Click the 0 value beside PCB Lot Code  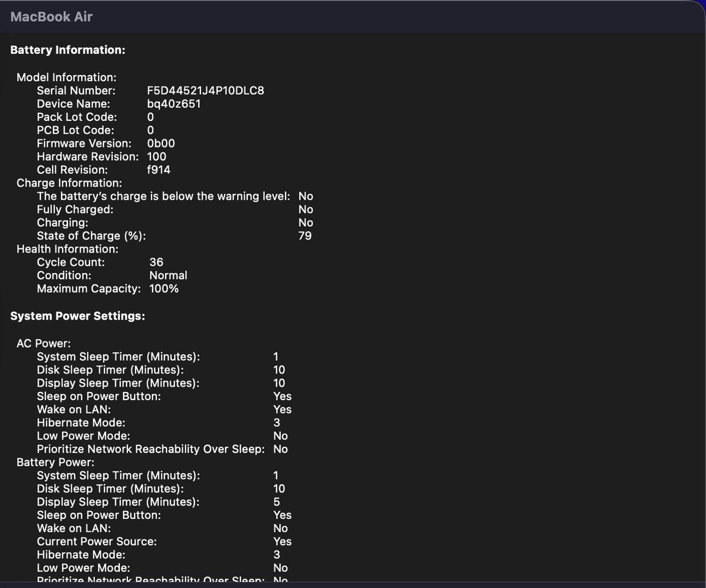[150, 130]
